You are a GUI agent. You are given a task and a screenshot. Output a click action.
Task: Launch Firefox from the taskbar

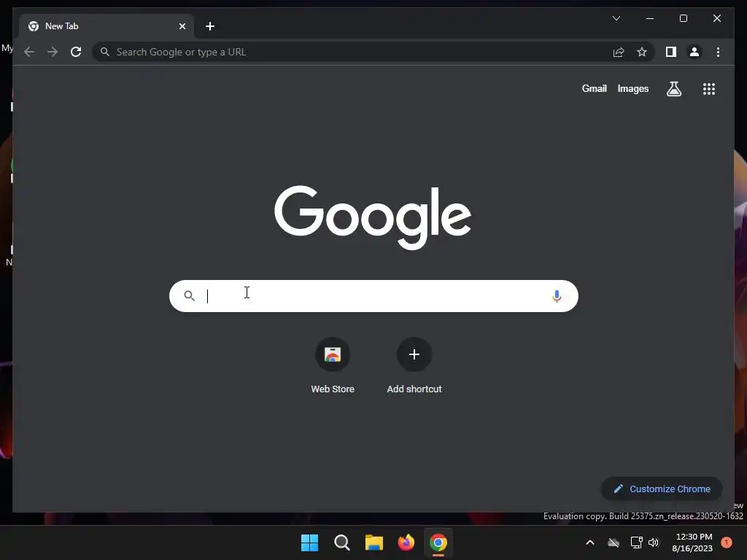pyautogui.click(x=406, y=542)
